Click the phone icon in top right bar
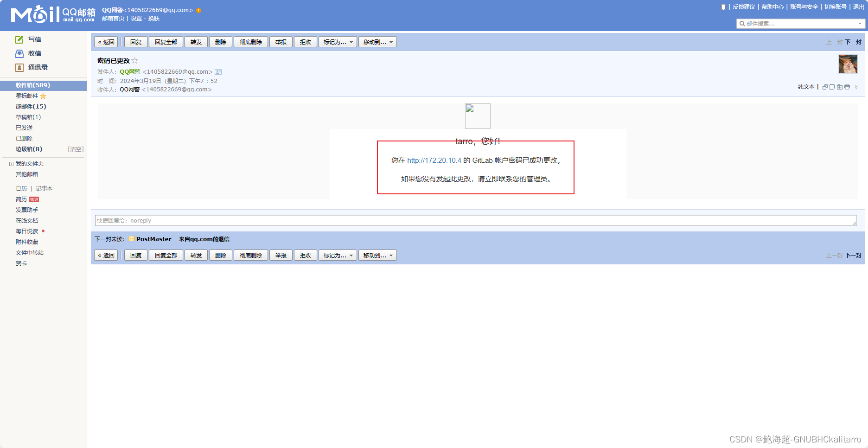The height and width of the screenshot is (448, 868). 723,7
